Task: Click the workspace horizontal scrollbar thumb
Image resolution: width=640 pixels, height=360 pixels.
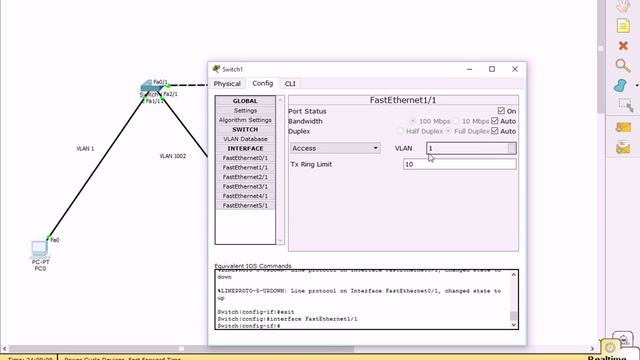Action: click(x=182, y=349)
